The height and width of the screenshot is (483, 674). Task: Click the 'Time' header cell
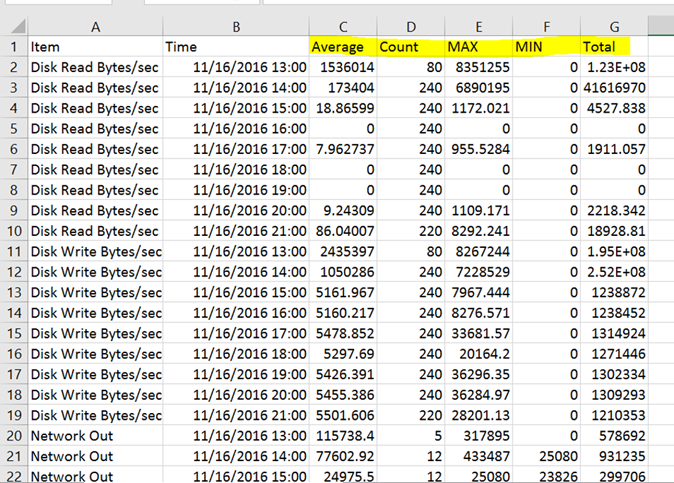(236, 46)
